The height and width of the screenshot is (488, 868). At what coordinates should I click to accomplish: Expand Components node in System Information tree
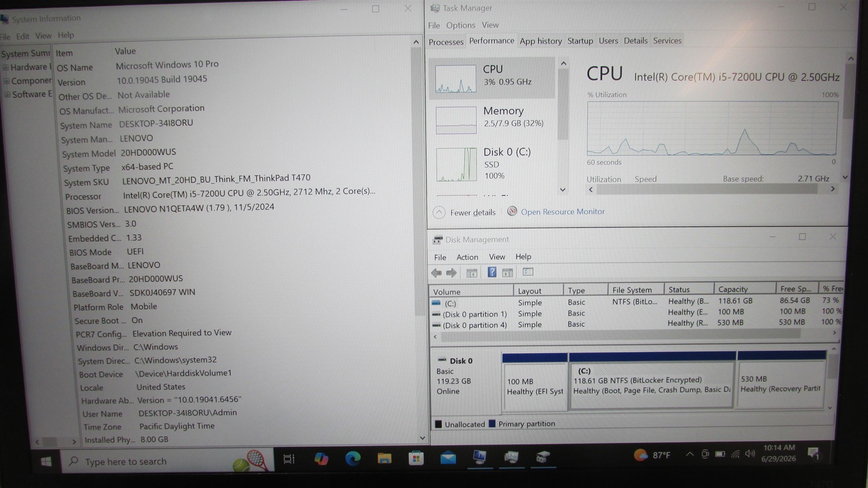click(7, 81)
